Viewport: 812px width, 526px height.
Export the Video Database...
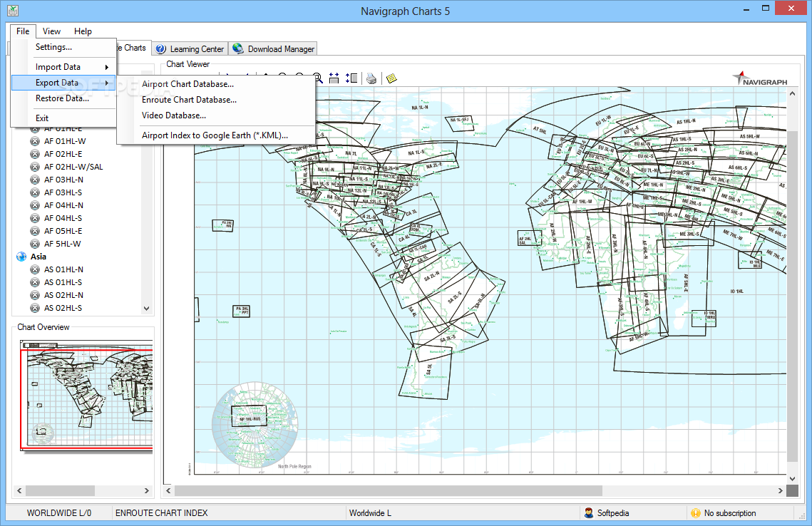pos(216,115)
